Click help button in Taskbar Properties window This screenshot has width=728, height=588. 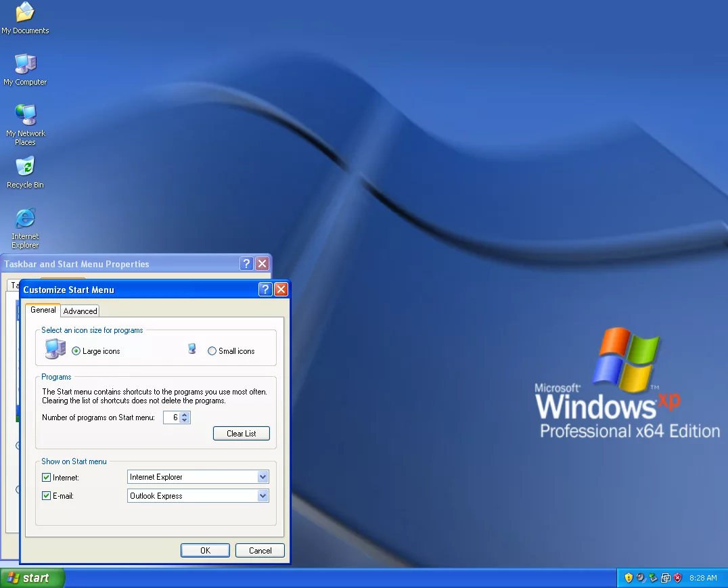(246, 264)
